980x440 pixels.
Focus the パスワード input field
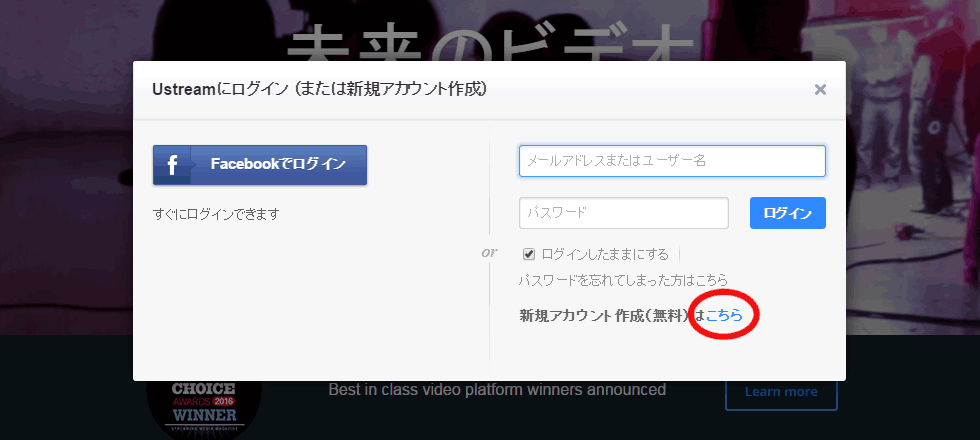[x=624, y=213]
